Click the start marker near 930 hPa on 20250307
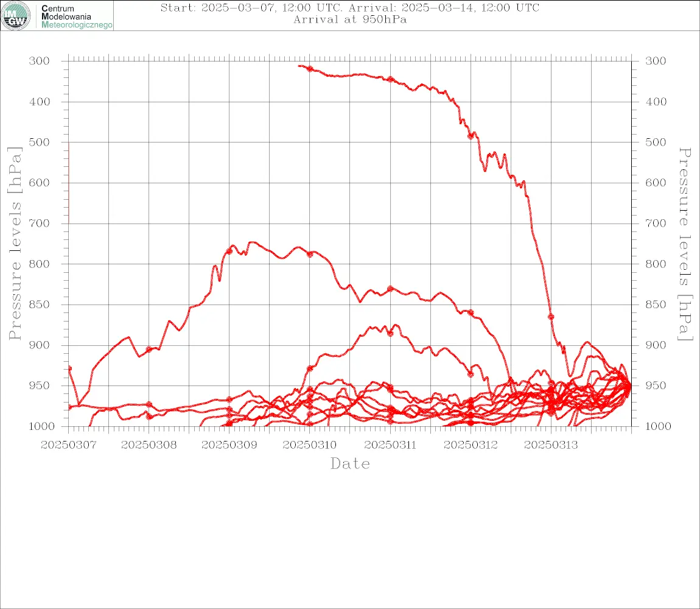 (69, 368)
